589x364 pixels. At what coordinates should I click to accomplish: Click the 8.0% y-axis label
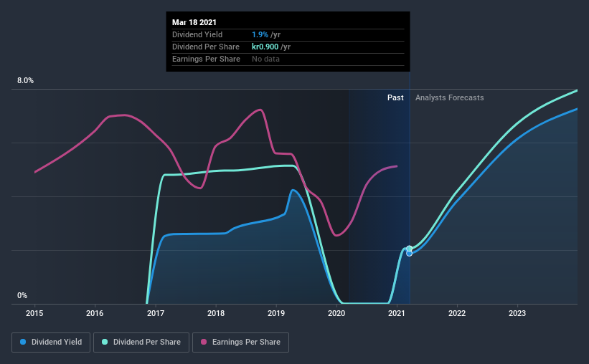click(25, 81)
